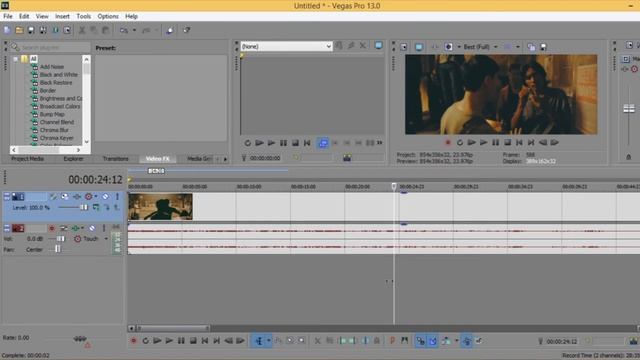This screenshot has height=360, width=640.
Task: Toggle Enable Snapping in bottom toolbar
Action: (x=420, y=341)
